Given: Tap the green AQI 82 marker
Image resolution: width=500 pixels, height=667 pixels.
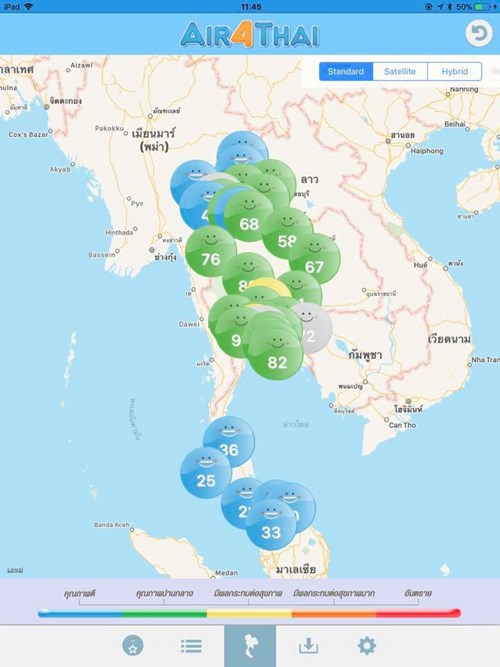Looking at the screenshot, I should [x=277, y=354].
